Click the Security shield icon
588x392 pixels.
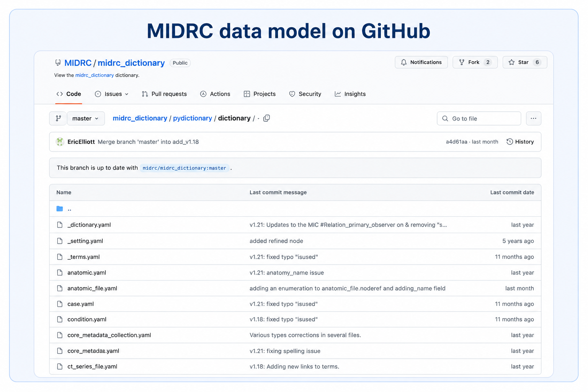tap(292, 94)
